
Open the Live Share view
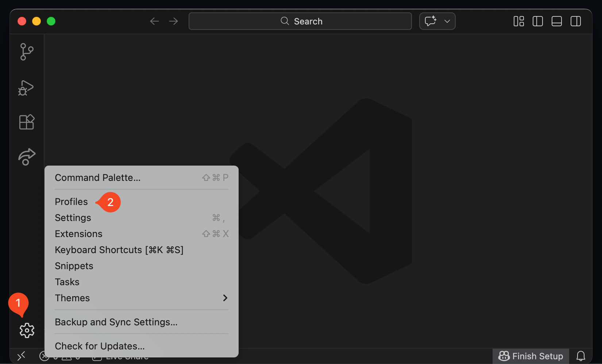coord(27,157)
